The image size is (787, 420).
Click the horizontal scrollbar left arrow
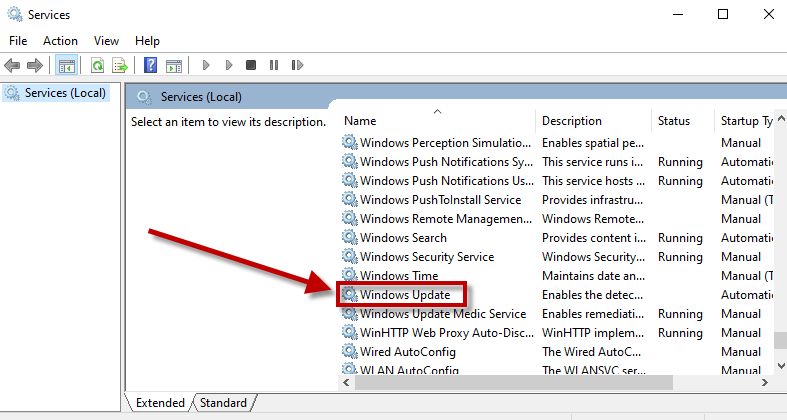click(x=346, y=382)
